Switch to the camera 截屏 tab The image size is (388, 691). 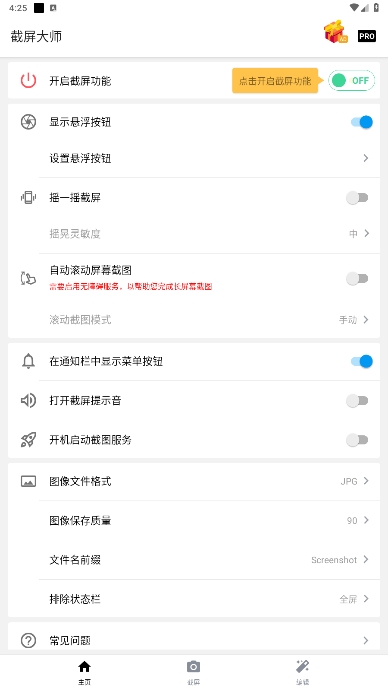click(x=193, y=672)
